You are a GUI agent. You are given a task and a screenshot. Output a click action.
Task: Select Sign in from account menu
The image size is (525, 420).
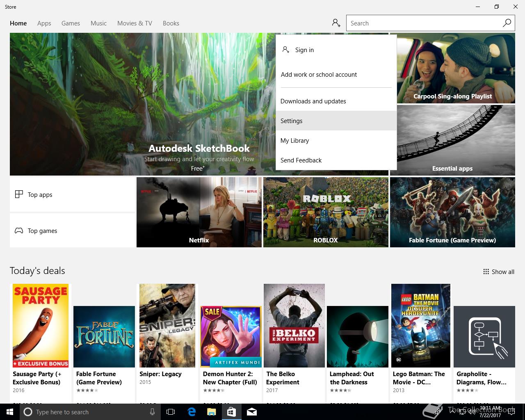[336, 50]
